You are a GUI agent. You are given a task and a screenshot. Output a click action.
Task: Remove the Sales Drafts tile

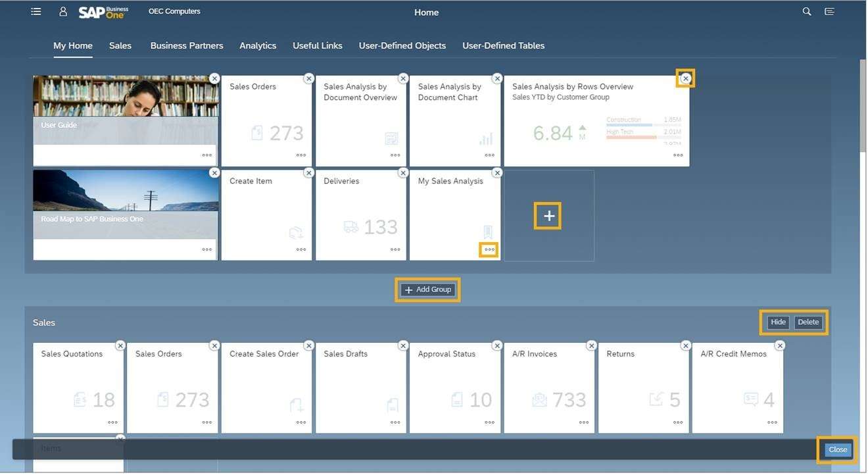point(403,346)
